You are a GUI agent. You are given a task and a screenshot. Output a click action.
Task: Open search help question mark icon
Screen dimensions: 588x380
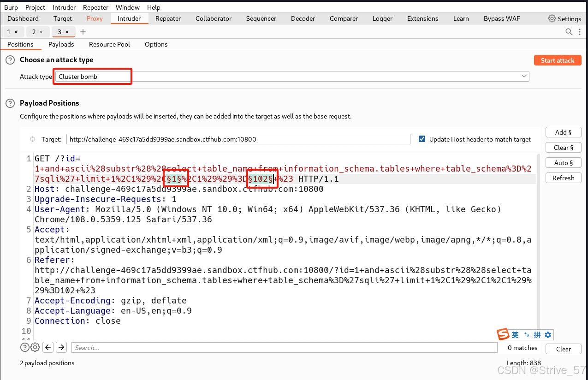click(x=24, y=347)
